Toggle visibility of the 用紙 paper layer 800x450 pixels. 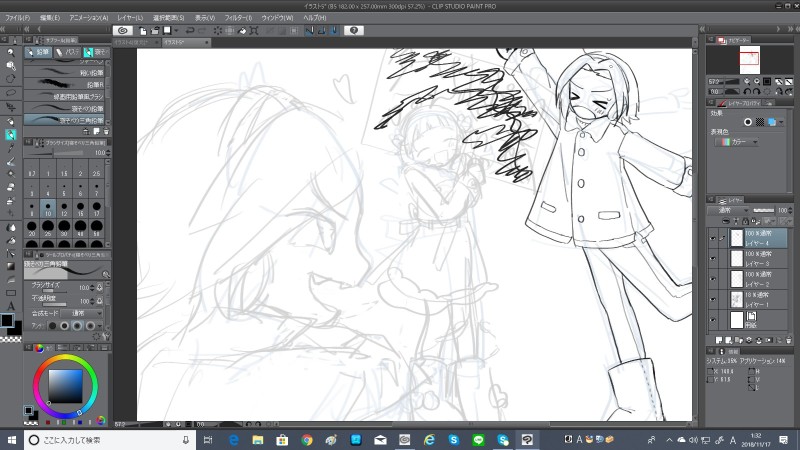pos(712,320)
